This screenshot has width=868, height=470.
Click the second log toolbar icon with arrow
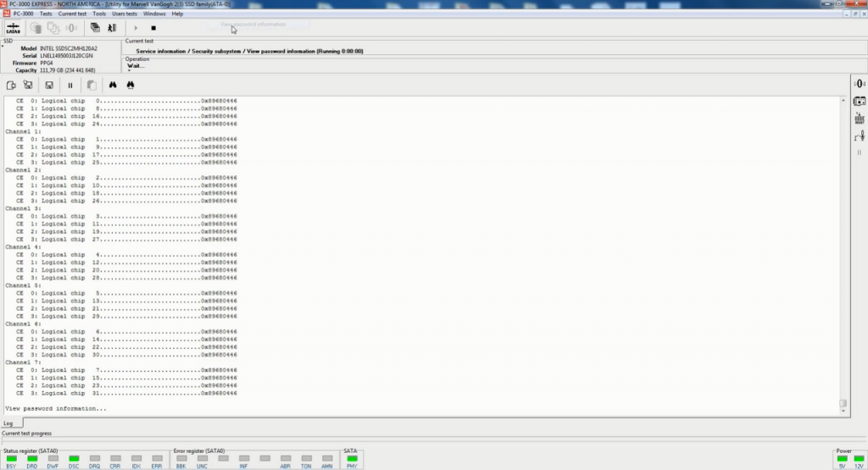pyautogui.click(x=28, y=86)
